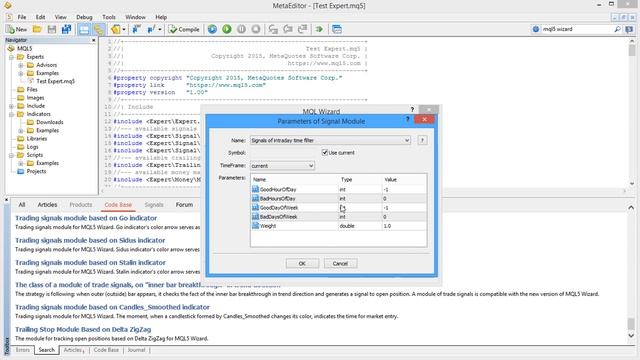Click the globe icon in search box

point(536,29)
